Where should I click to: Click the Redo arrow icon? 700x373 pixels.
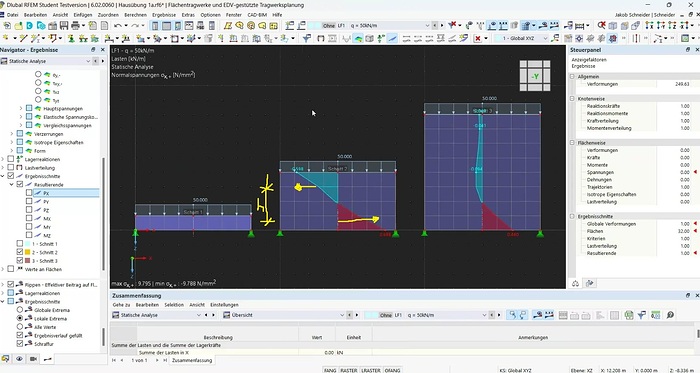click(135, 25)
